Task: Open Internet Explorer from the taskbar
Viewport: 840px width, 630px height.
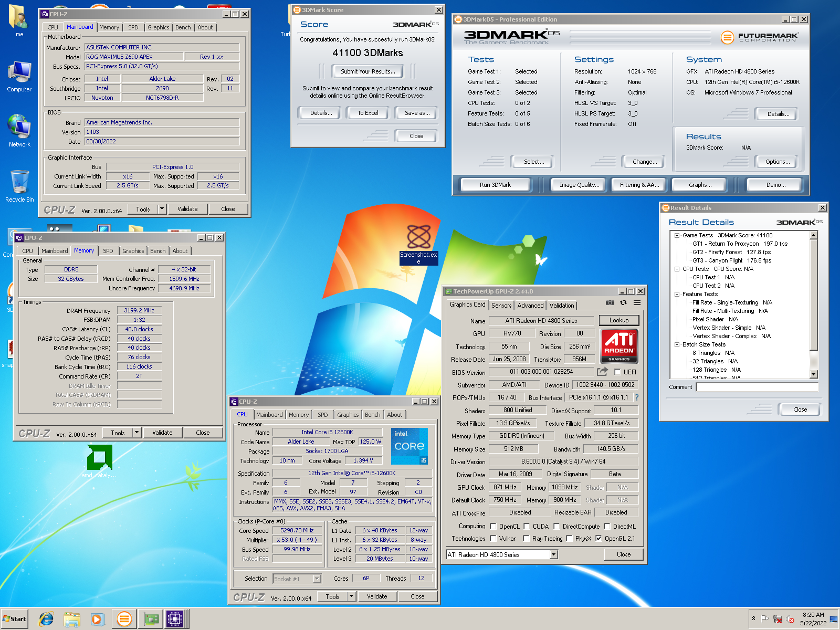Action: 46,619
